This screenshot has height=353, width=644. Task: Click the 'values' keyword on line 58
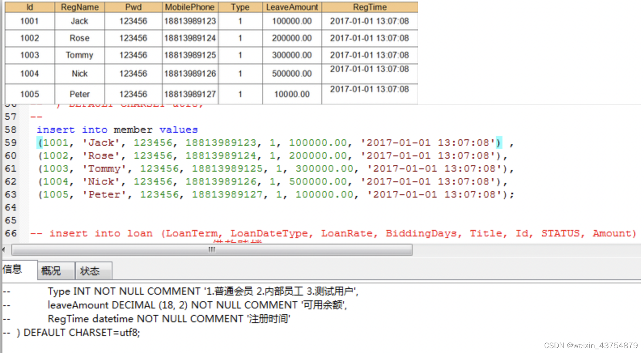(x=178, y=130)
